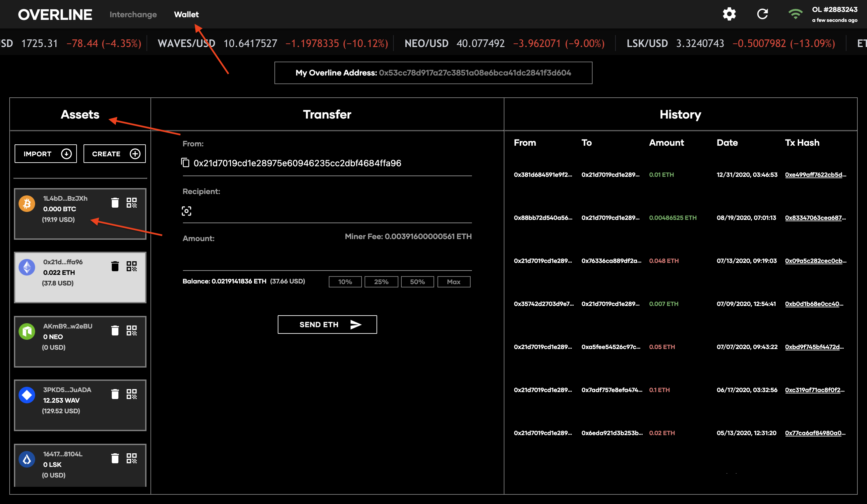This screenshot has height=504, width=867.
Task: Click into the Amount input field
Action: [327, 260]
